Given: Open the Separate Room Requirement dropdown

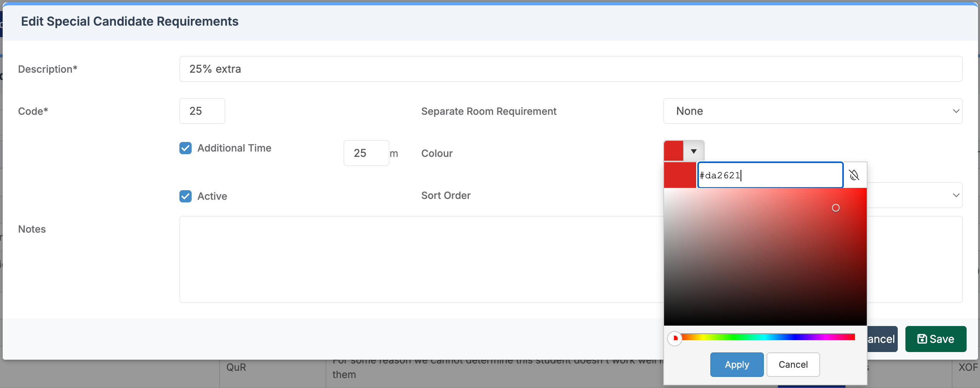Looking at the screenshot, I should pyautogui.click(x=812, y=111).
